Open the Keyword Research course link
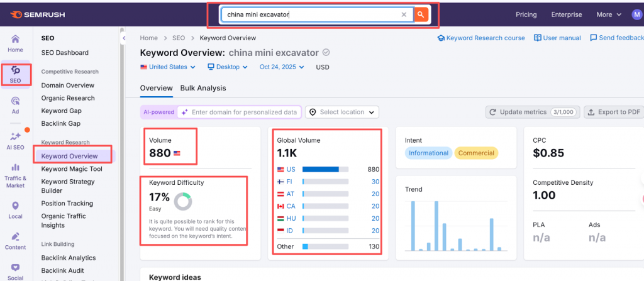Image resolution: width=644 pixels, height=281 pixels. [481, 38]
